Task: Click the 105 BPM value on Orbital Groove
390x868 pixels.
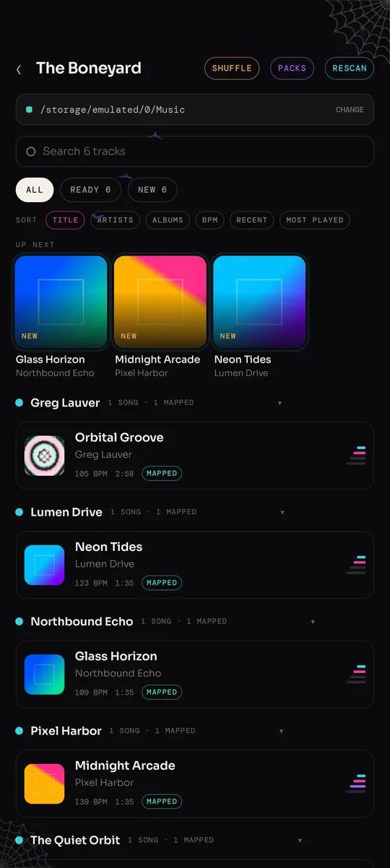Action: (x=91, y=474)
